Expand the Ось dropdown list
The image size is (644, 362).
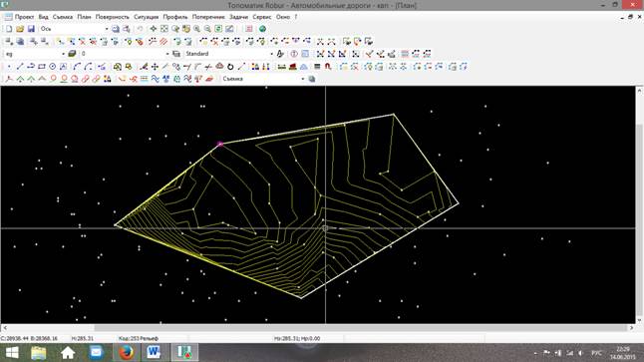click(x=107, y=29)
